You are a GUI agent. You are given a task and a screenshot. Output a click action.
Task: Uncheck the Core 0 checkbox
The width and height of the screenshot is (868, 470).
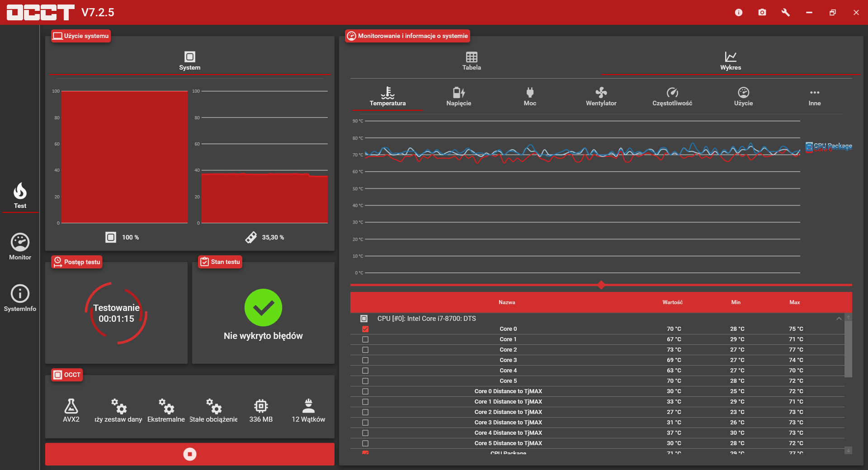[365, 329]
